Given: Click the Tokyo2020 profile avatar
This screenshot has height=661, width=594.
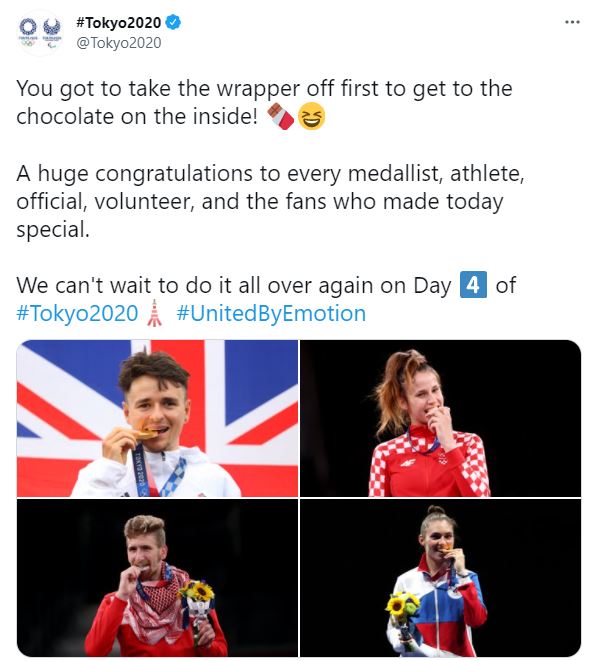Looking at the screenshot, I should [x=40, y=33].
